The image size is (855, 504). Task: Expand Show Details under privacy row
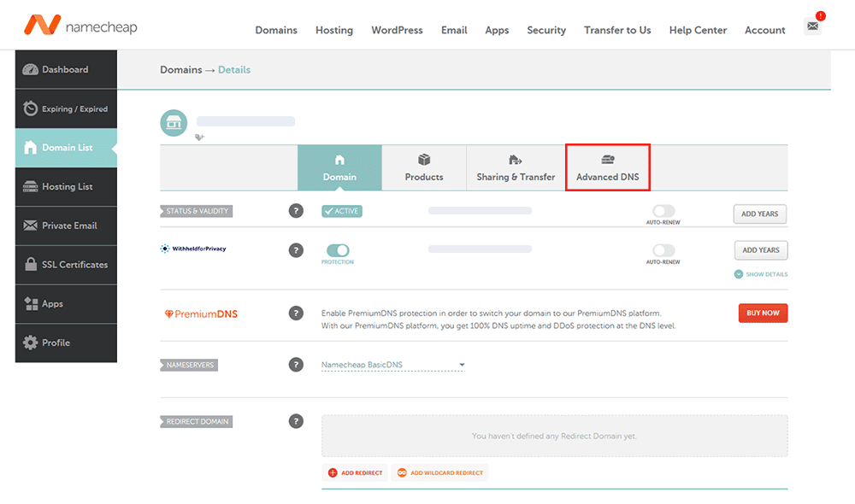tap(761, 274)
